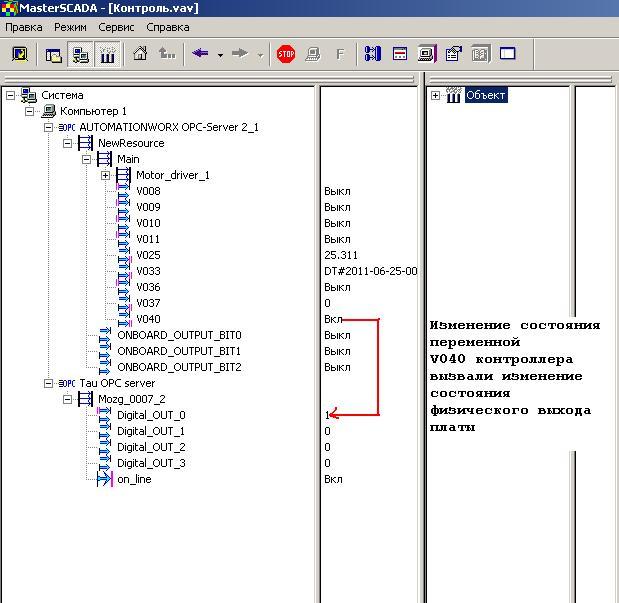This screenshot has width=619, height=603.
Task: Click the red STOP toolbar icon
Action: coord(286,54)
